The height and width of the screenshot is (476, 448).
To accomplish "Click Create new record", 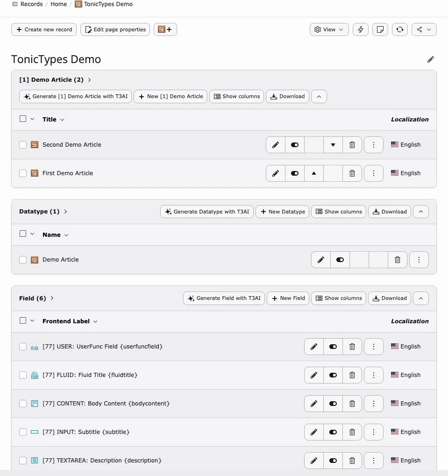I will 44,29.
